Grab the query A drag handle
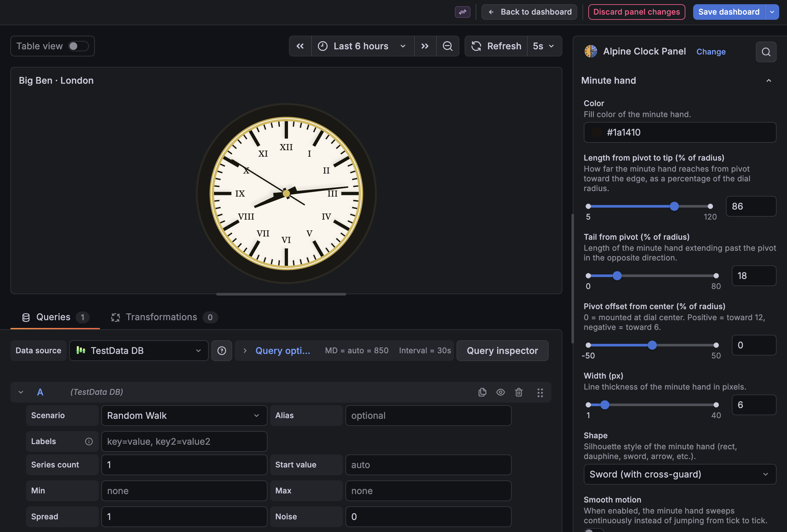Viewport: 787px width, 532px height. 540,393
